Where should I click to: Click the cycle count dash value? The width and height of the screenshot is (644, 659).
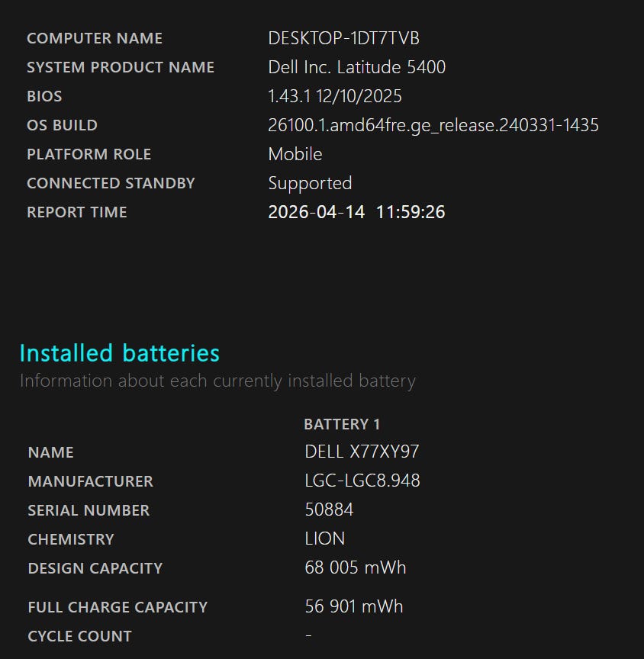308,635
